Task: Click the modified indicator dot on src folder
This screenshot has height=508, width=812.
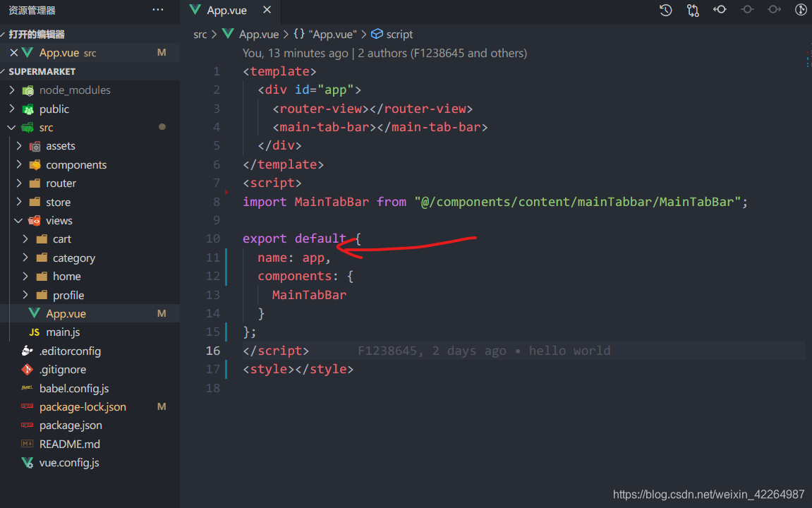Action: [162, 127]
